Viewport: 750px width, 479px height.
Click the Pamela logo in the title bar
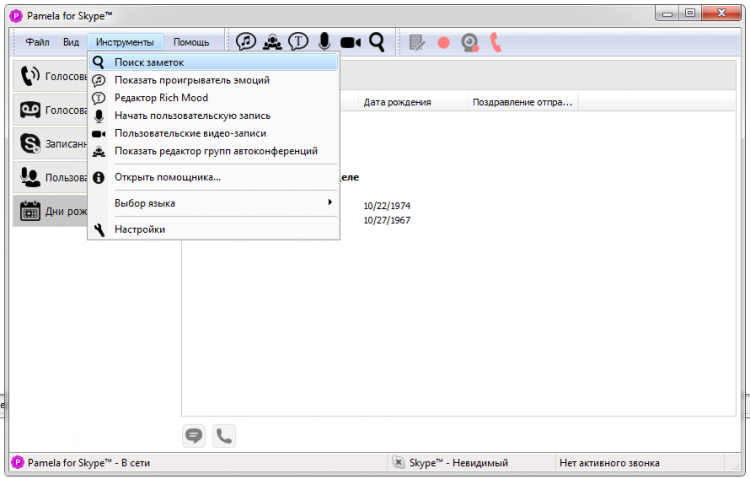point(16,16)
